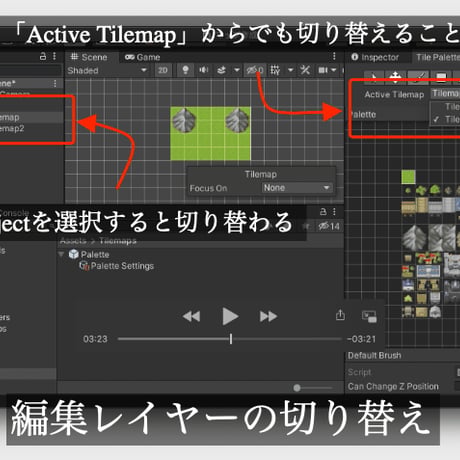Open the grid settings dropdown arrow
Viewport: 460px width, 460px height.
(291, 70)
